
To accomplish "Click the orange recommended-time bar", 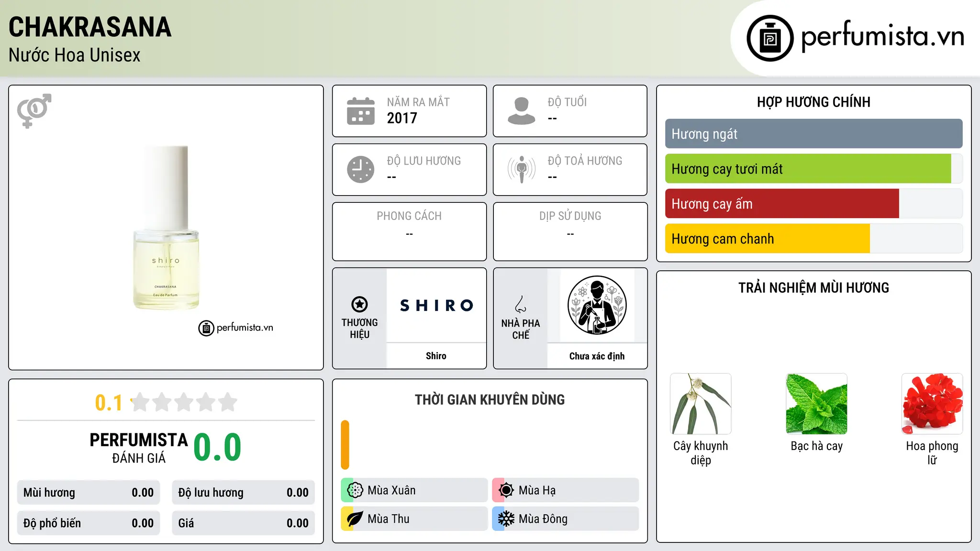I will [x=345, y=445].
